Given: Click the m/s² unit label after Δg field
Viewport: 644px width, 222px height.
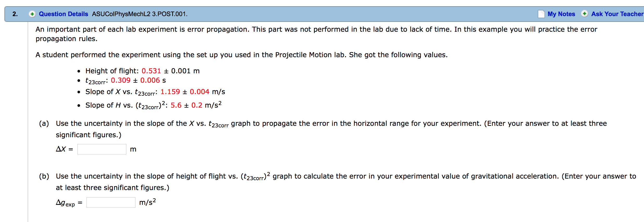Looking at the screenshot, I should pos(147,202).
